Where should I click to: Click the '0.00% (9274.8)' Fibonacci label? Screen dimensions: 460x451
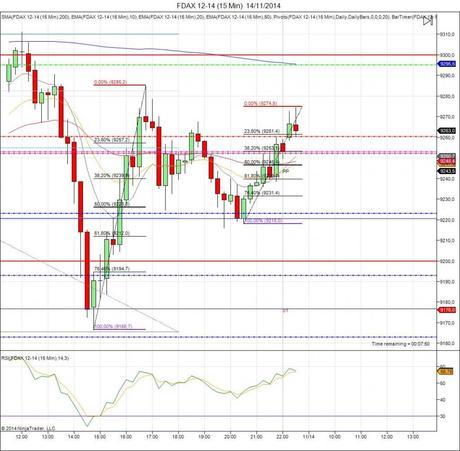pos(260,103)
